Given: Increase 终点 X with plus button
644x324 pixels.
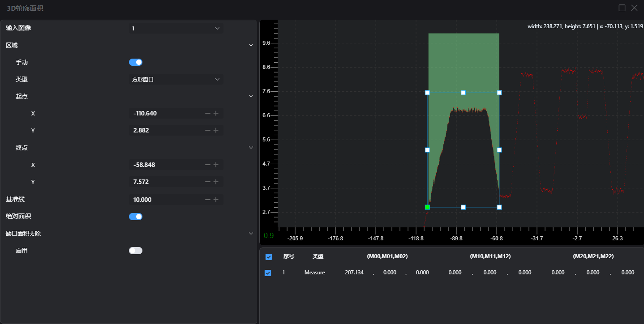Looking at the screenshot, I should (216, 165).
